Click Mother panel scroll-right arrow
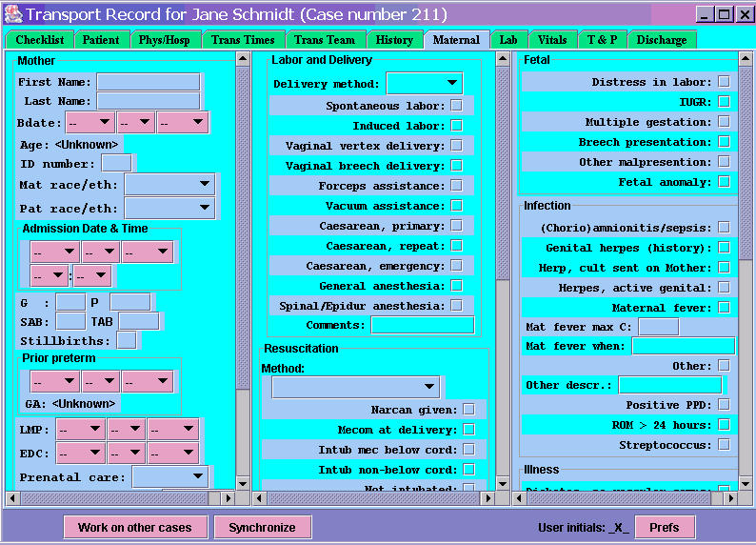This screenshot has width=756, height=545. point(228,497)
